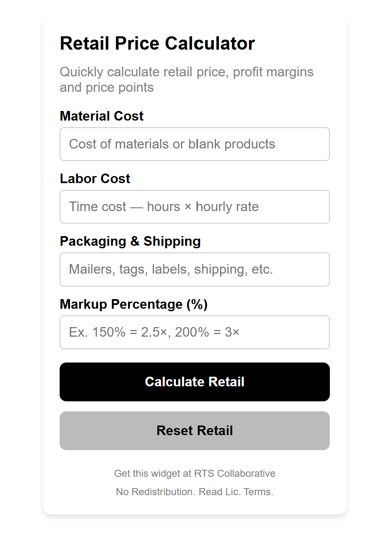Image resolution: width=392 pixels, height=549 pixels.
Task: Click the Material Cost input field
Action: [x=194, y=144]
